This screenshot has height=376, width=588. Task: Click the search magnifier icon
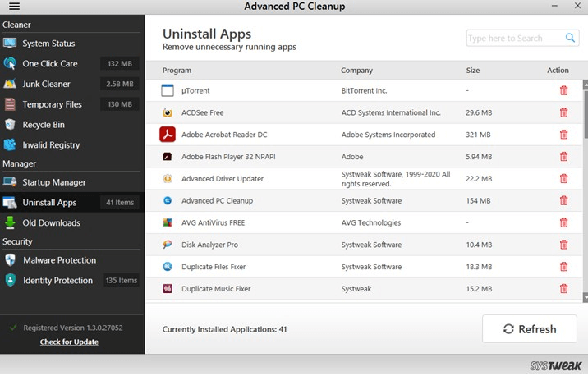pos(571,38)
